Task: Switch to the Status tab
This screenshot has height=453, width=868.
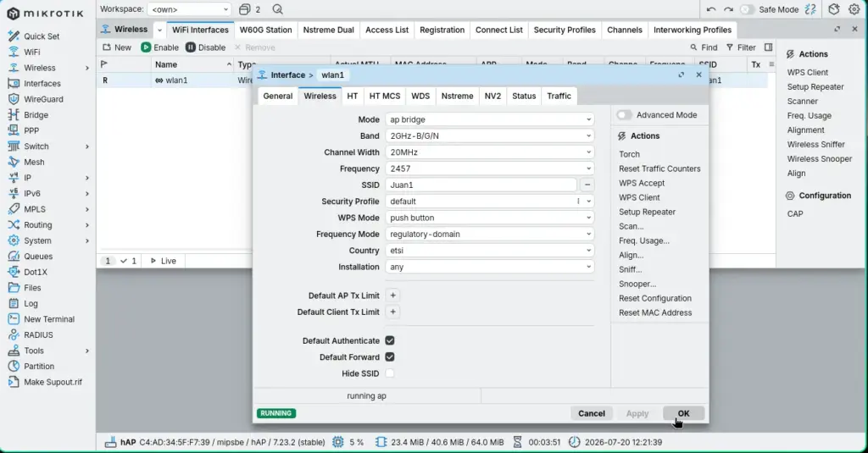Action: point(524,96)
